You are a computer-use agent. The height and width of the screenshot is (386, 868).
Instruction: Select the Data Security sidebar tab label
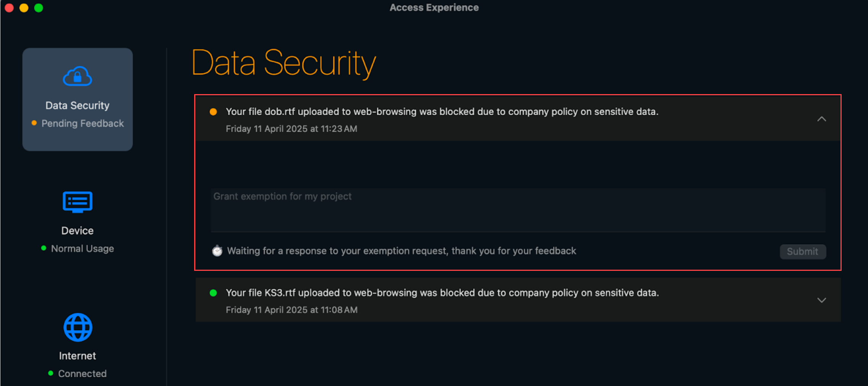[77, 106]
